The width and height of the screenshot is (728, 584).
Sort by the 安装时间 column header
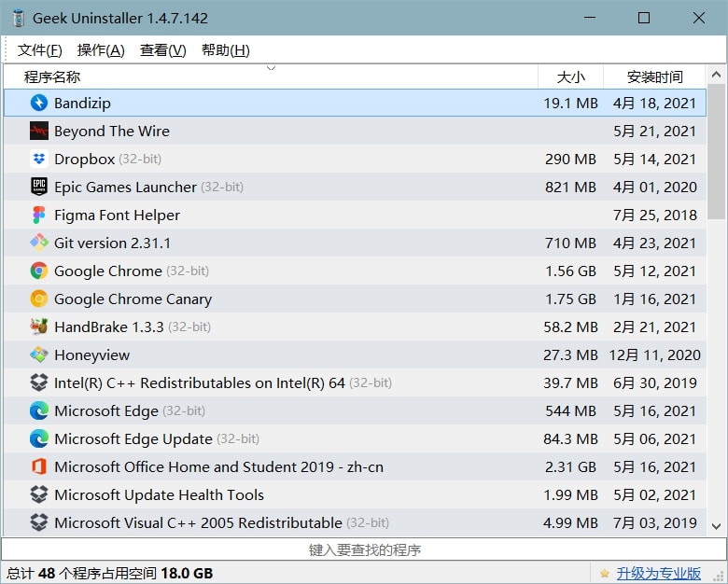click(654, 76)
